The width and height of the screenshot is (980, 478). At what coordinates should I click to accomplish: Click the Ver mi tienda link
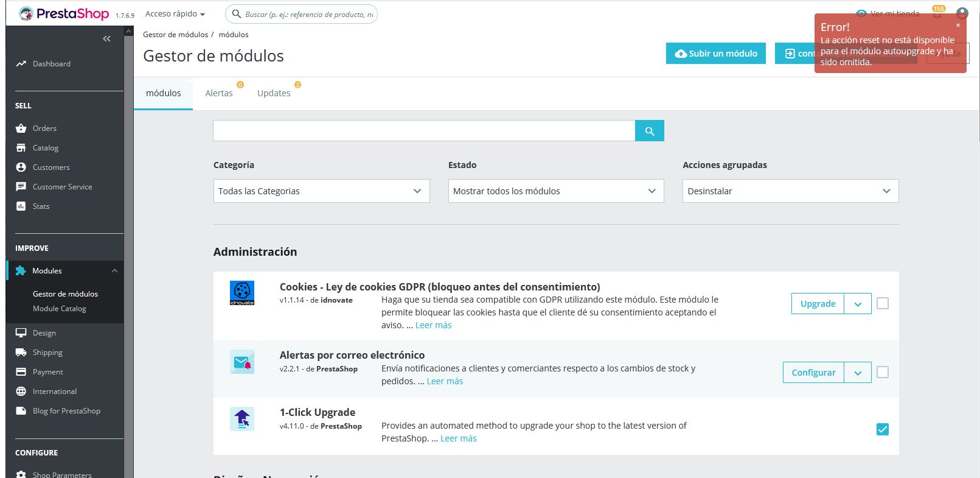tap(888, 13)
